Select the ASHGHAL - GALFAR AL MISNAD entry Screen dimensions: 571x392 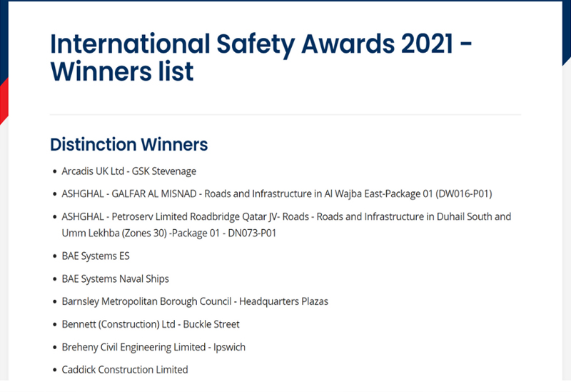coord(277,194)
